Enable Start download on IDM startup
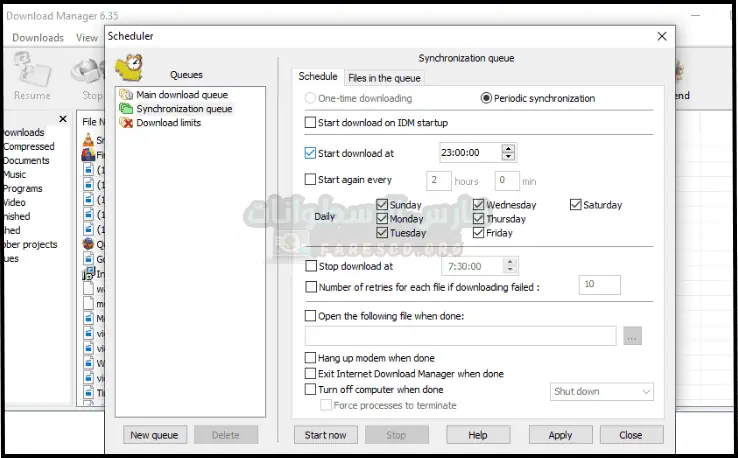Viewport: 738px width, 458px height. pyautogui.click(x=310, y=123)
